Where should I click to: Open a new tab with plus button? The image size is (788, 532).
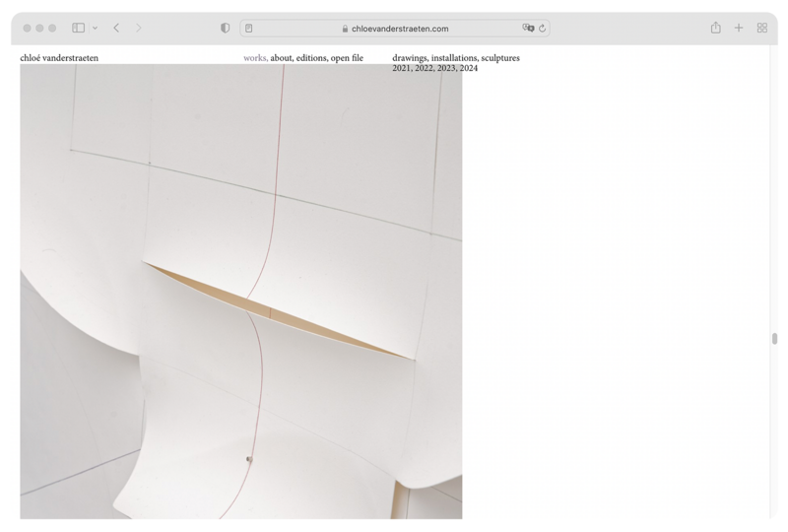[739, 29]
